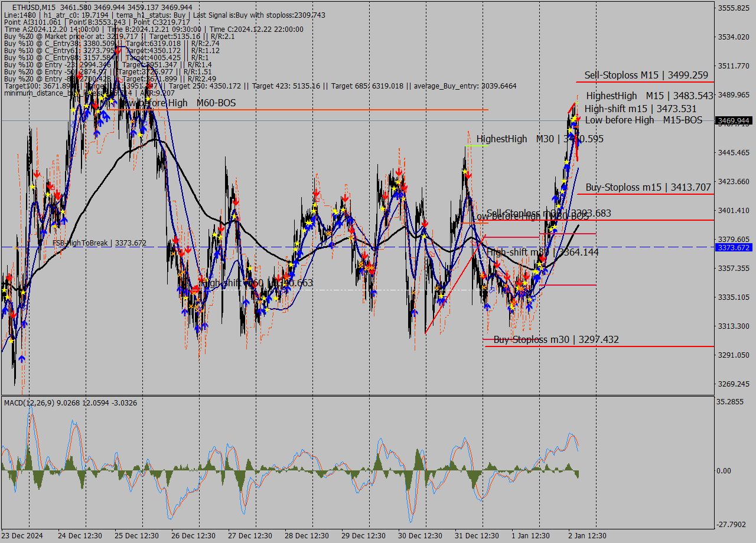Viewport: 756px width, 543px height.
Task: Select the High-shift m15 3473.531 label
Action: (640, 109)
